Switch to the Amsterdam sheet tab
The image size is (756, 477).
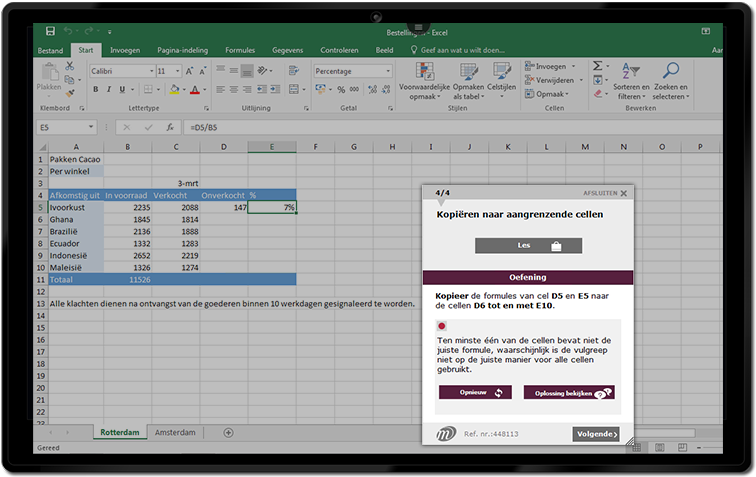(x=175, y=432)
